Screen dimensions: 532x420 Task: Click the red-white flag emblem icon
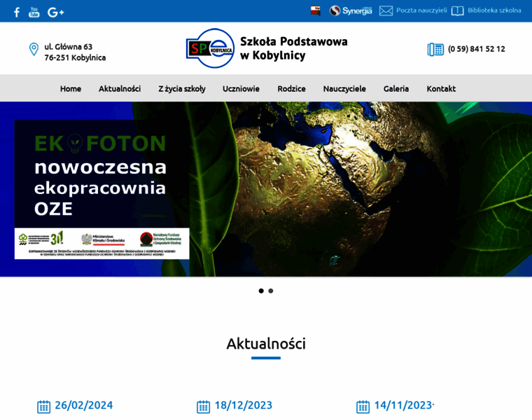[x=316, y=10]
